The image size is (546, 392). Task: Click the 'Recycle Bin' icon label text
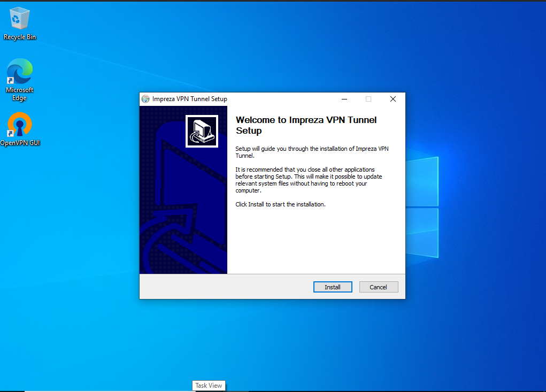click(x=20, y=37)
